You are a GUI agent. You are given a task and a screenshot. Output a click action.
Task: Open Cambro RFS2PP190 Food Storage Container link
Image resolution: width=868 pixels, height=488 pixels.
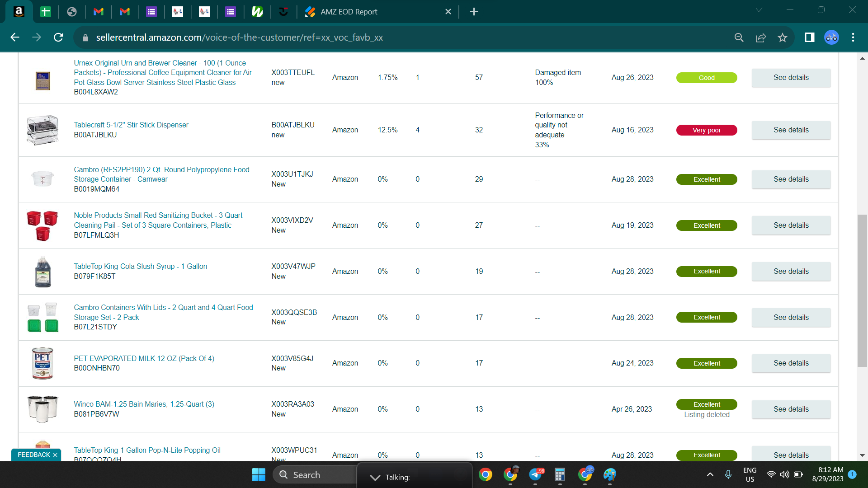click(x=161, y=174)
